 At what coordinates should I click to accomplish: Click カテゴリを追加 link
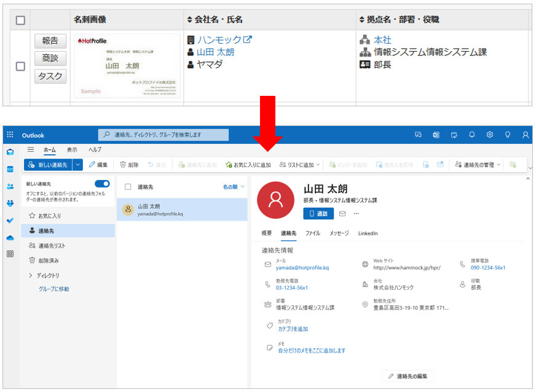point(293,329)
